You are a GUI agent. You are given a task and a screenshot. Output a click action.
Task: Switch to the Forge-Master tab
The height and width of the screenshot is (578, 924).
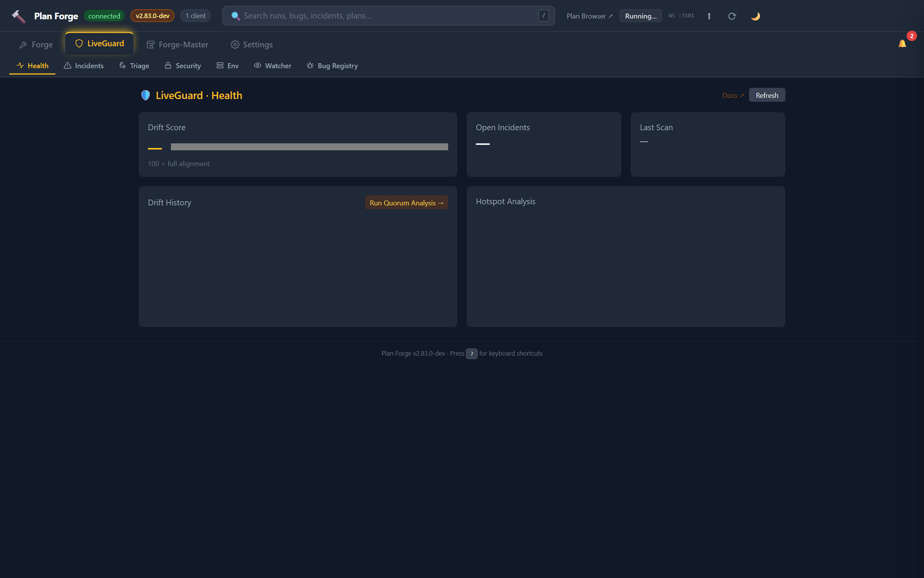coord(177,45)
